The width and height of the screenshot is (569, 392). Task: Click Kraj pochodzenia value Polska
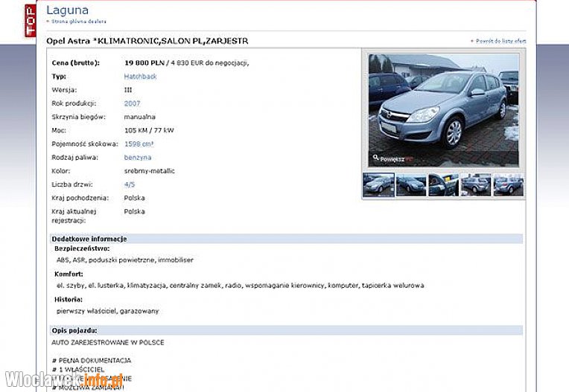click(x=135, y=198)
